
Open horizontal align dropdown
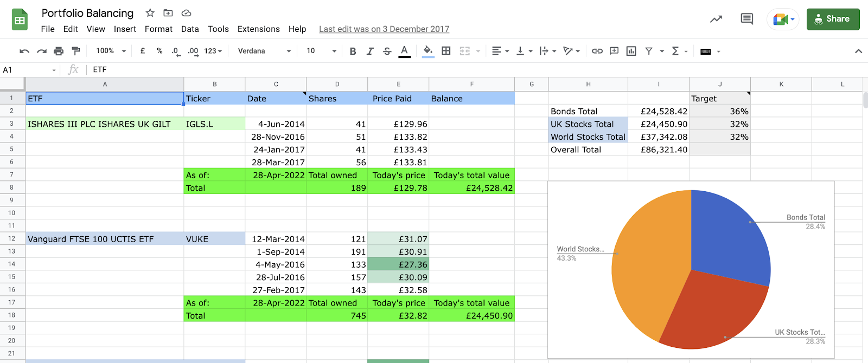coord(500,51)
